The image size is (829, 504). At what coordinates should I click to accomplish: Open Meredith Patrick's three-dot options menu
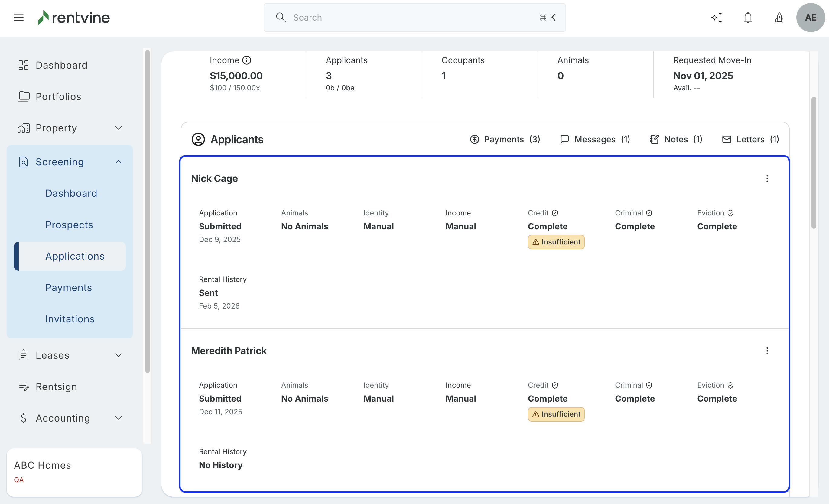pos(767,351)
